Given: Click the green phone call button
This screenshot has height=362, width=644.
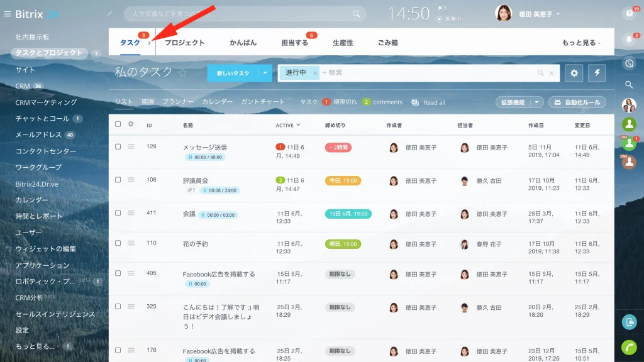Looking at the screenshot, I should (x=629, y=347).
